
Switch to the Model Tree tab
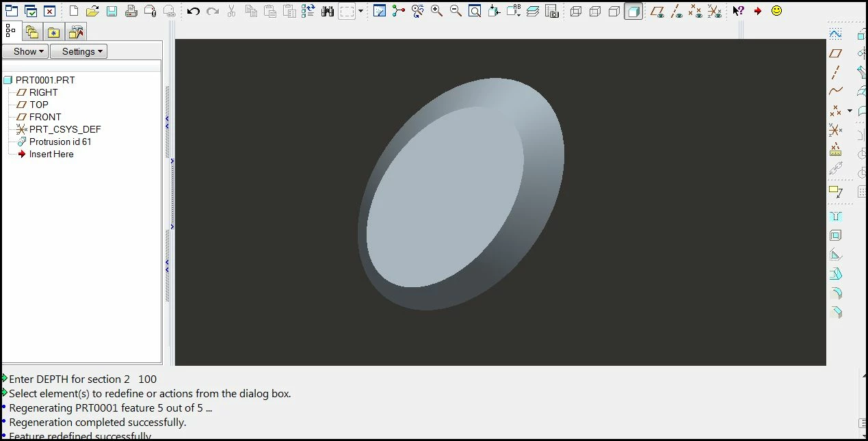(11, 31)
